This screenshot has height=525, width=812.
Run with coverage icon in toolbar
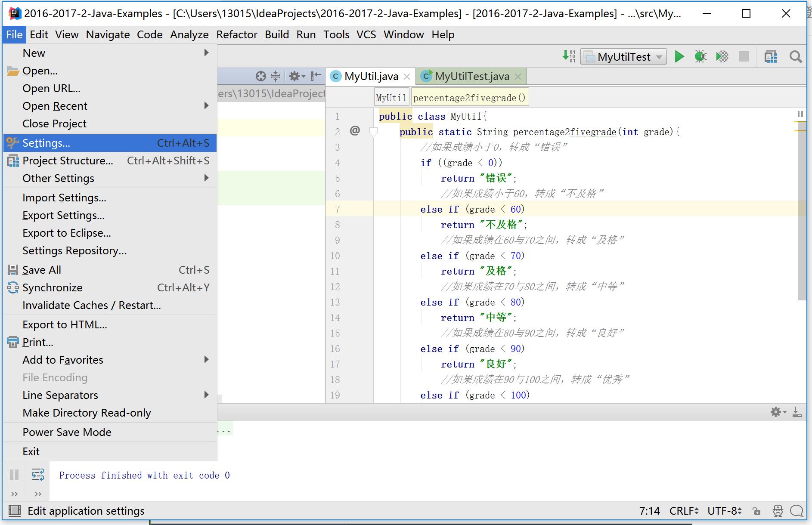coord(722,56)
